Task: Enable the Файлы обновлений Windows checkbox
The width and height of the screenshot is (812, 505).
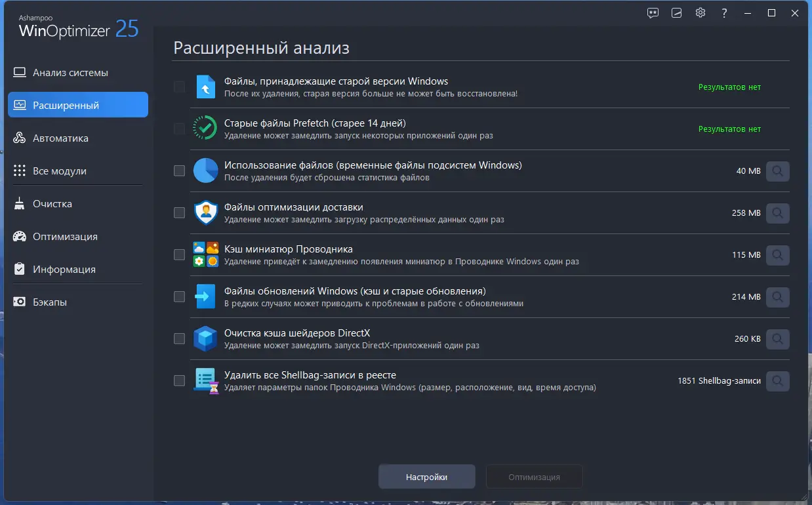Action: (179, 297)
